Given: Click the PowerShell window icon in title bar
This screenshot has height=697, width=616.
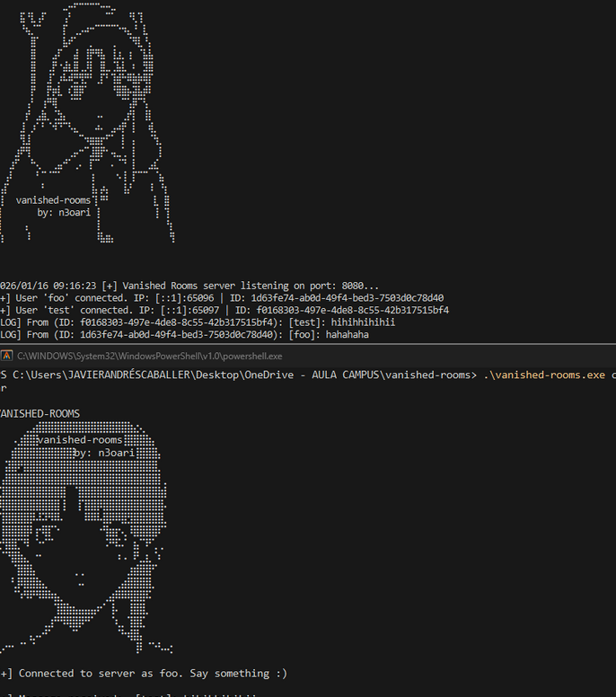Looking at the screenshot, I should 7,356.
